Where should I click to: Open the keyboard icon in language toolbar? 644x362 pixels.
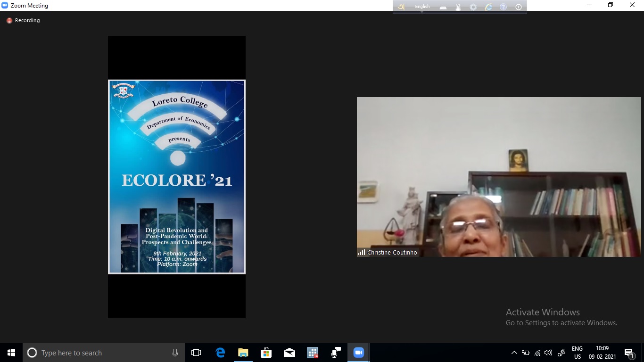[x=443, y=7]
